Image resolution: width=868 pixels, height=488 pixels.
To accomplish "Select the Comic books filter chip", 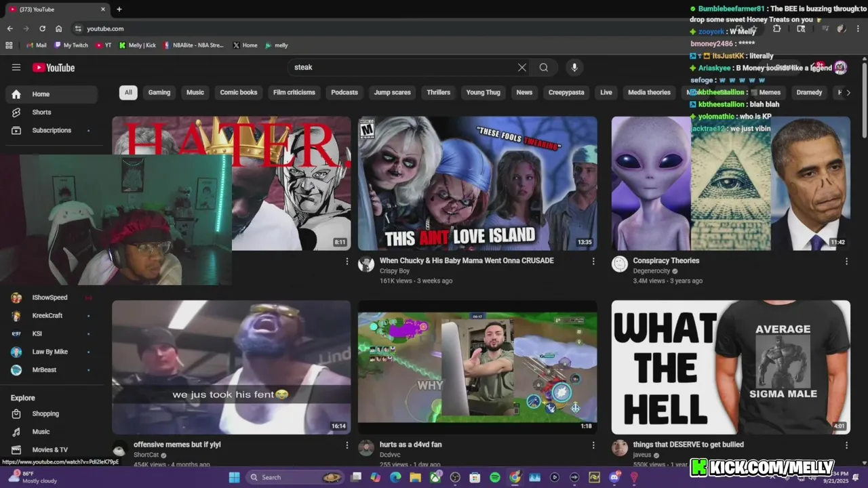I will (x=239, y=92).
